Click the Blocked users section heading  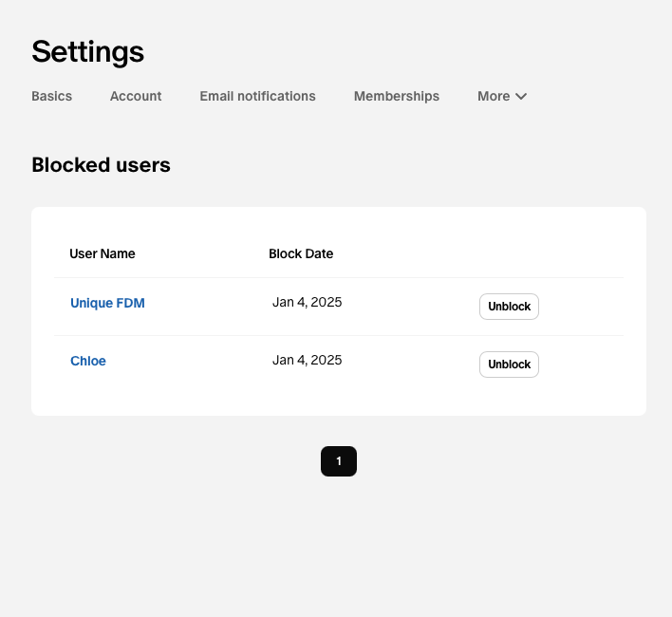point(102,165)
